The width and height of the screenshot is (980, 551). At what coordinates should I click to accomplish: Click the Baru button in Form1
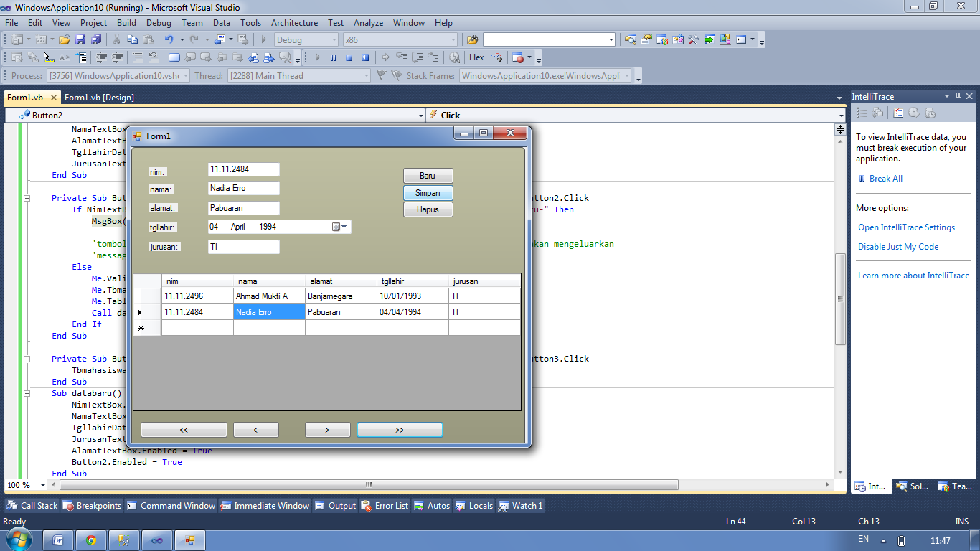[428, 176]
